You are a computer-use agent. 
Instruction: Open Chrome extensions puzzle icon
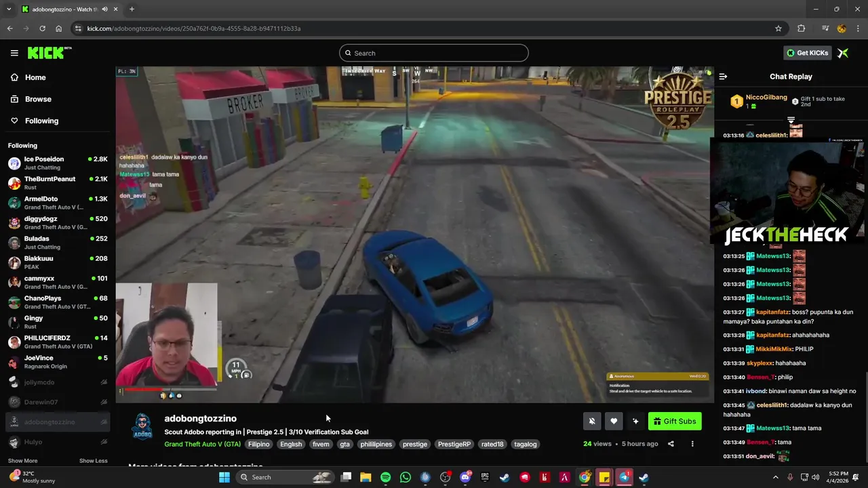coord(802,28)
